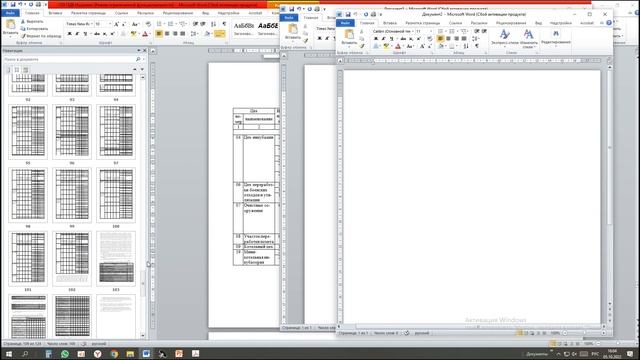Paste with the big clipboard icon in left window

(11, 24)
